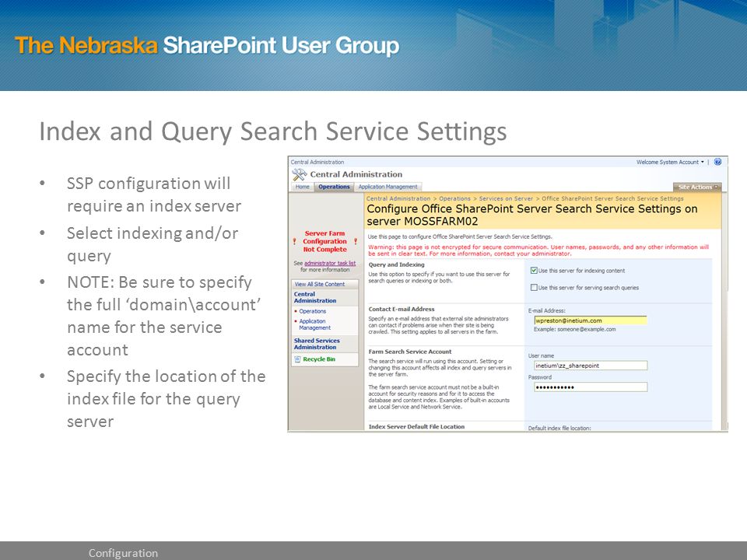Focus the User name field
This screenshot has width=747, height=560.
coord(591,366)
